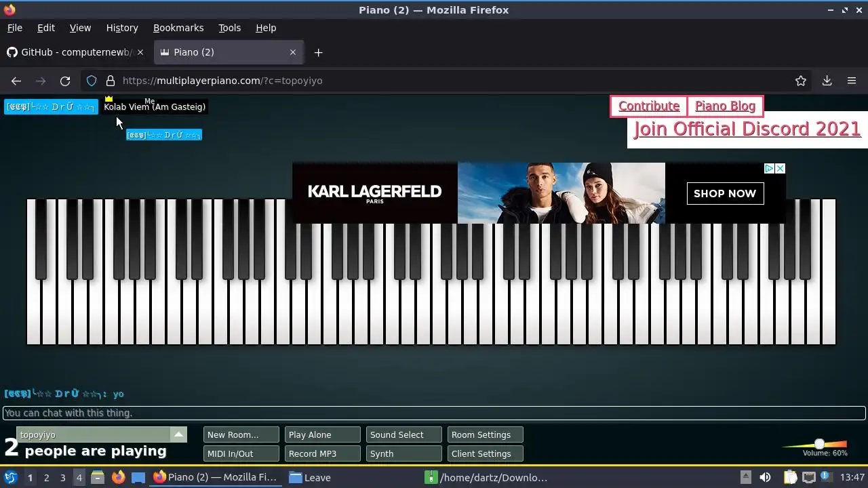Follow the Join Official Discord 2021 link
The width and height of the screenshot is (868, 488).
pyautogui.click(x=747, y=129)
